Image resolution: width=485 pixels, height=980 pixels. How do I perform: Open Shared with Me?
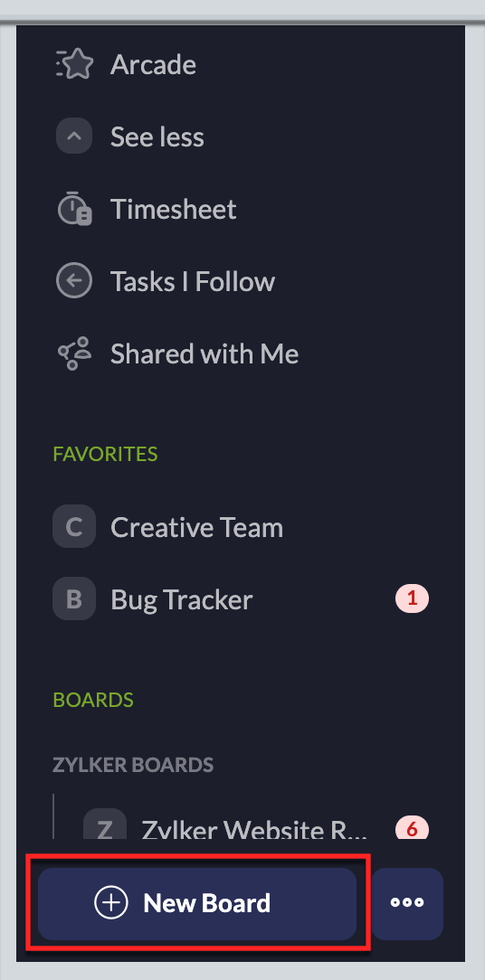point(204,353)
